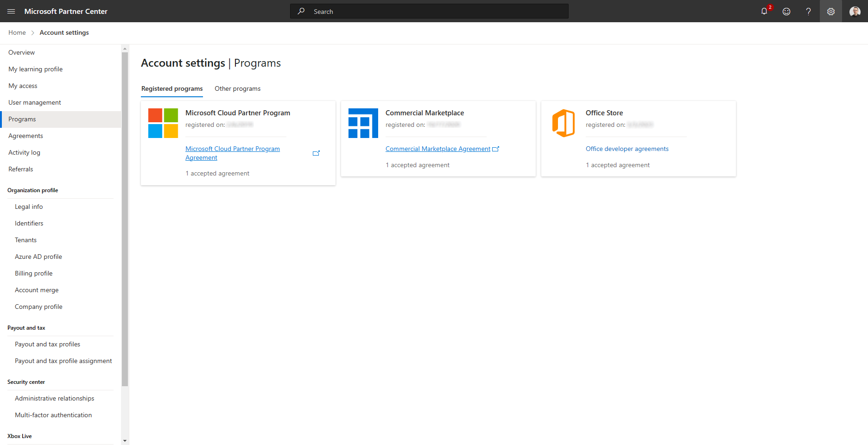Switch to Other programs tab

tap(238, 88)
